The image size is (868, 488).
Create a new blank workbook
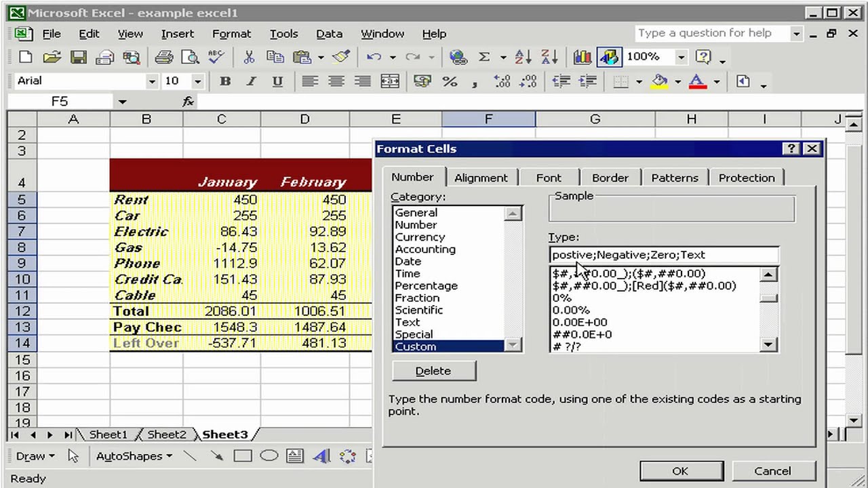click(25, 58)
